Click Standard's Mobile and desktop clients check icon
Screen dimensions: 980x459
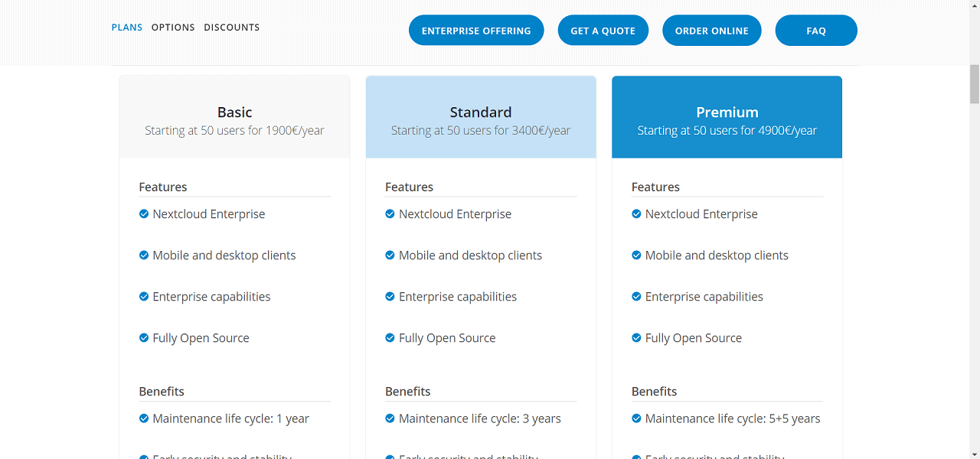[x=390, y=256]
